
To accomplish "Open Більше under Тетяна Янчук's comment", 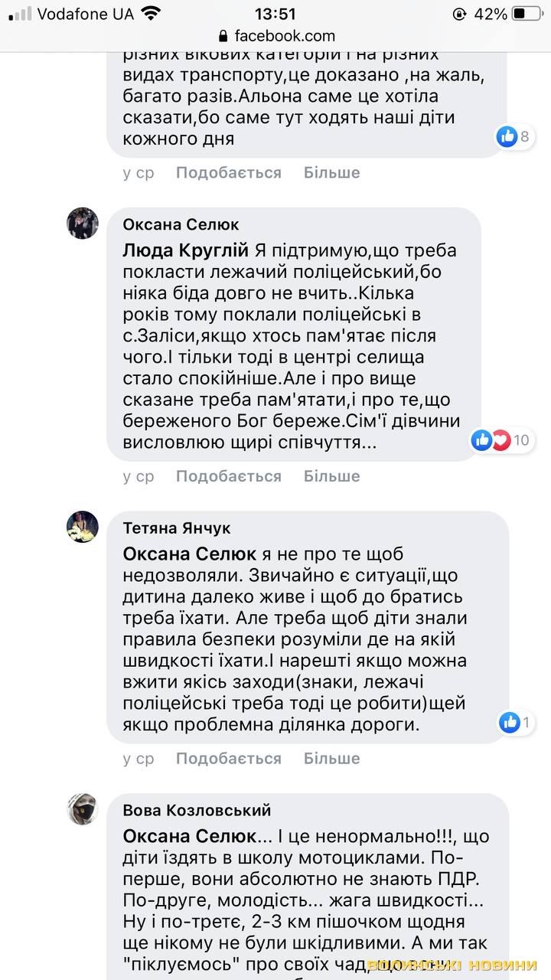I will point(331,759).
